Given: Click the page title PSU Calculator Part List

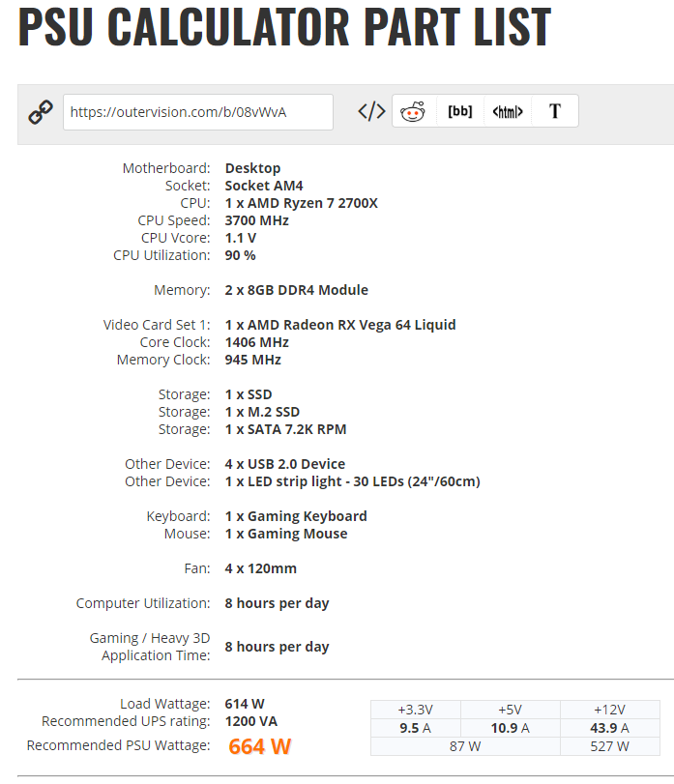Looking at the screenshot, I should click(284, 26).
